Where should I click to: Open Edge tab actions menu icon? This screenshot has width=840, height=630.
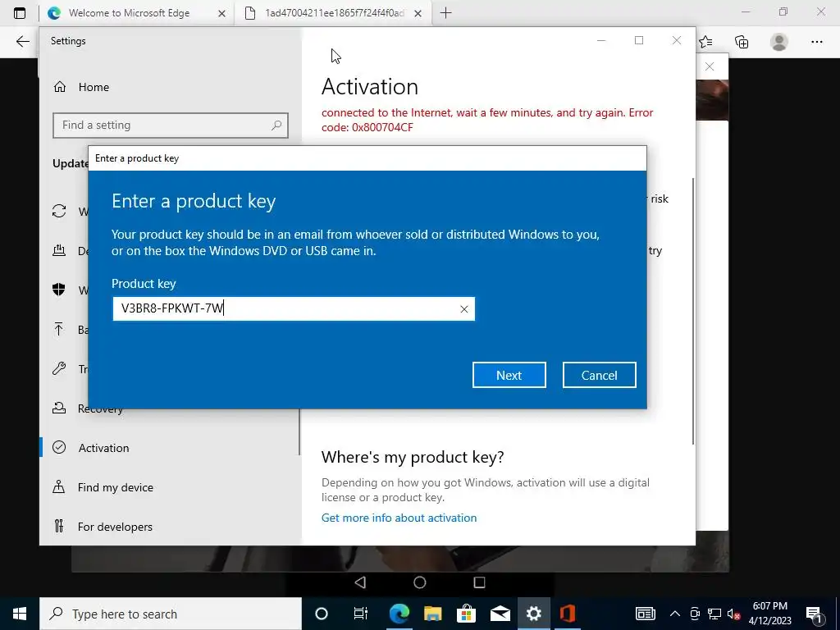click(x=20, y=13)
